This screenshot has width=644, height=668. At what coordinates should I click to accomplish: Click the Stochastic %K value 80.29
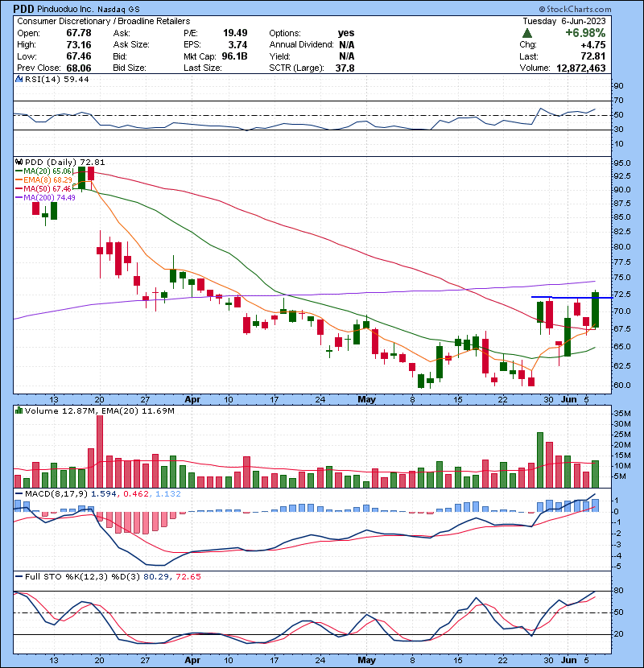(x=155, y=576)
